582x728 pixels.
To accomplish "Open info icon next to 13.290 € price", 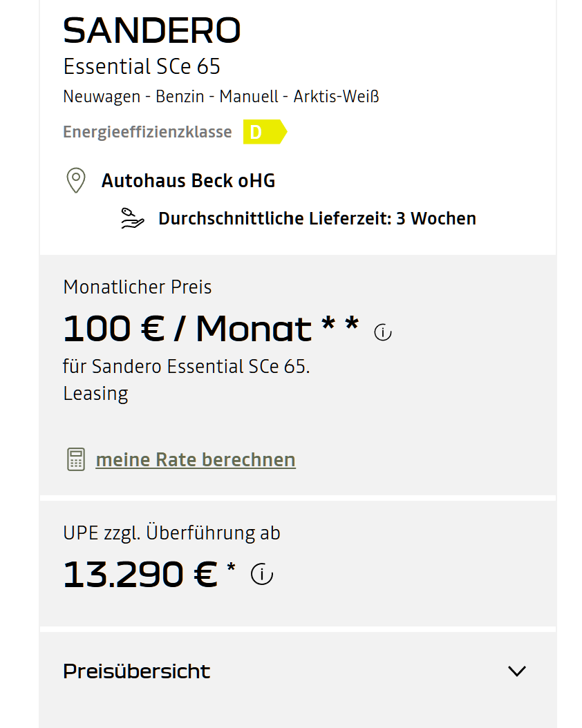I will click(262, 574).
